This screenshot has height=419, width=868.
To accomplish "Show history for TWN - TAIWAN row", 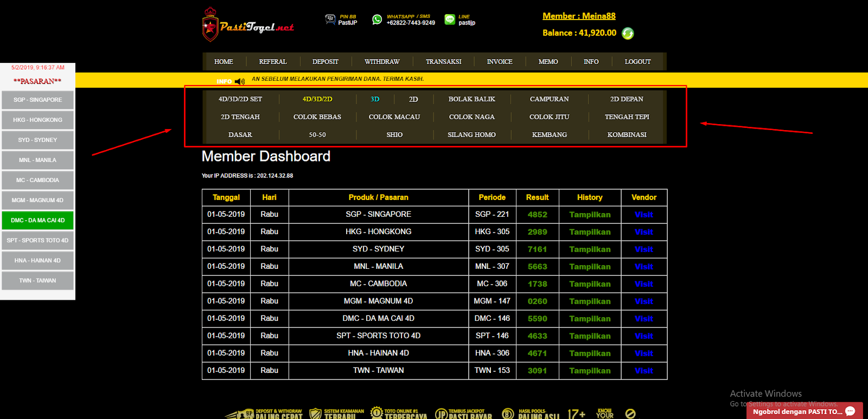I will [x=590, y=371].
